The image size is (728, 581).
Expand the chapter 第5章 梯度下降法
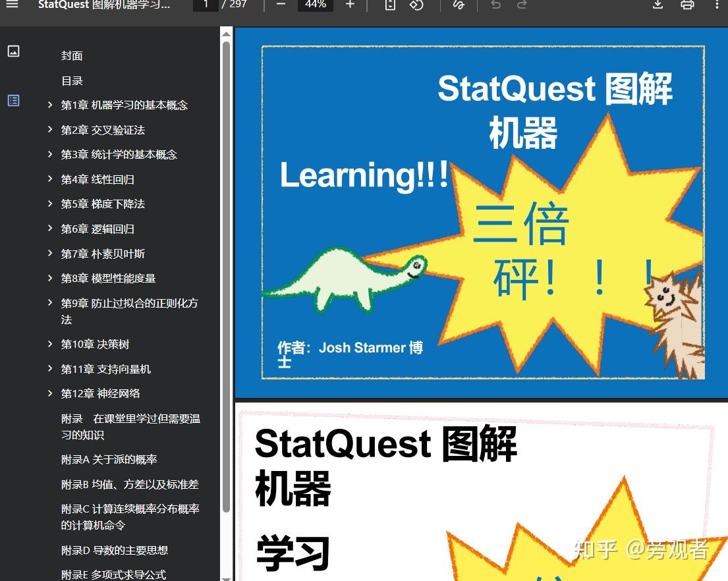point(51,204)
